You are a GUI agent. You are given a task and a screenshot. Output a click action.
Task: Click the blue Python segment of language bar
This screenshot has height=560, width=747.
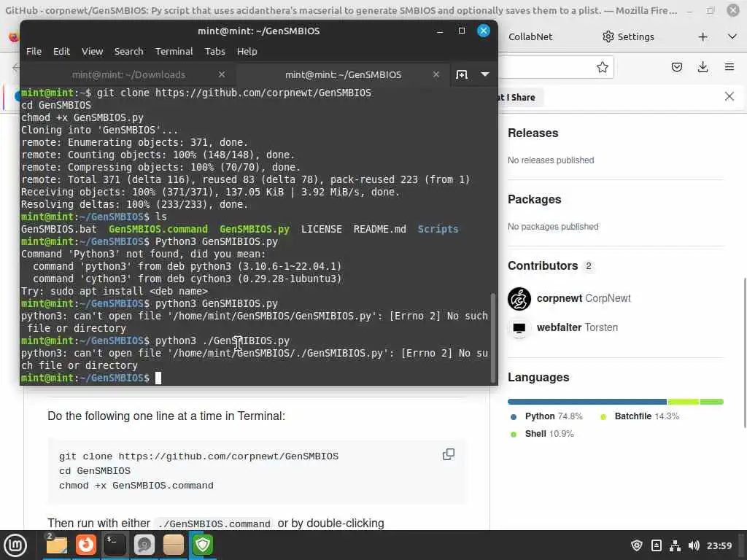(x=587, y=402)
